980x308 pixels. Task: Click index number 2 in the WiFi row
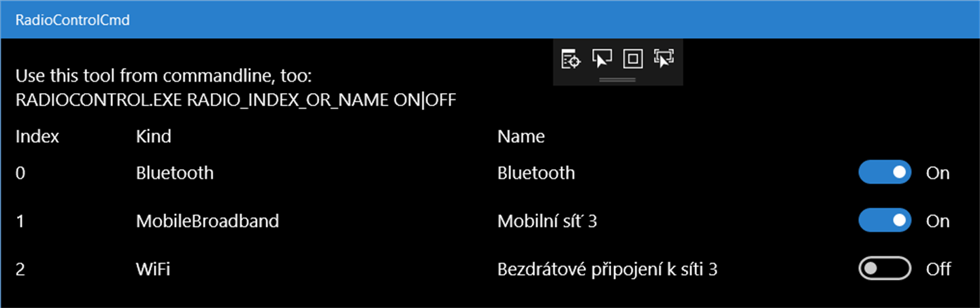(x=20, y=269)
